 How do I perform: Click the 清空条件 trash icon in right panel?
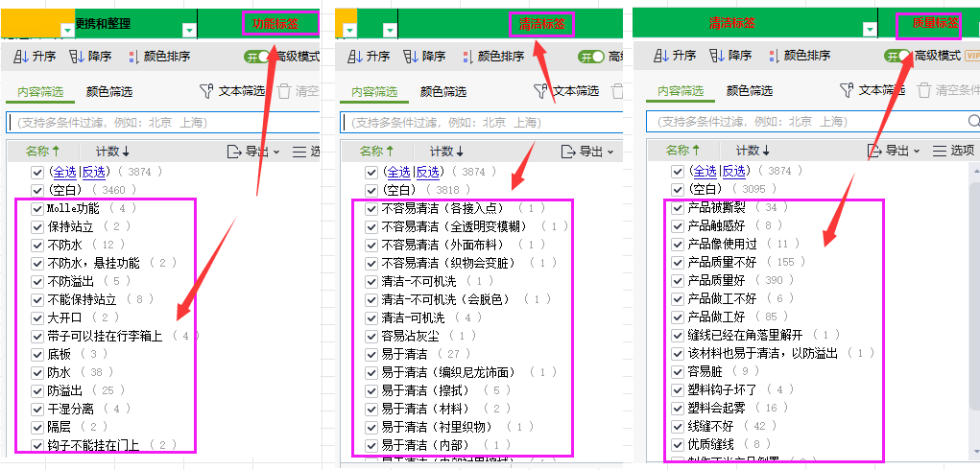pos(924,90)
